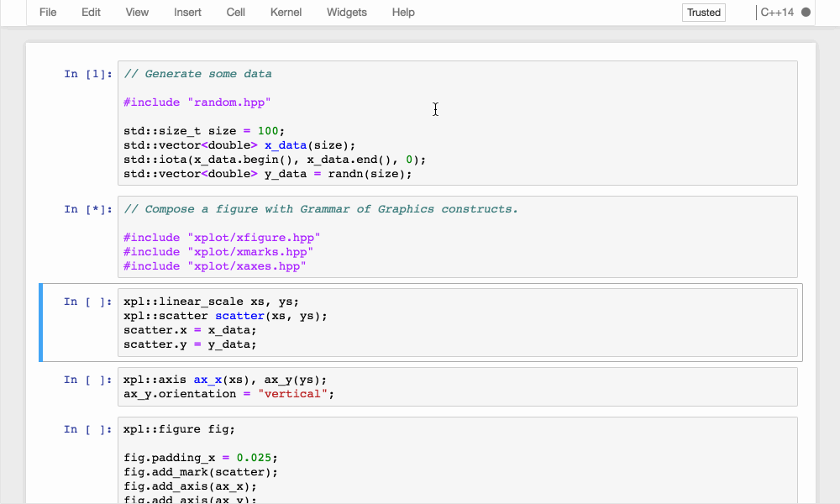
Task: Click the cell with xplot include statements
Action: 458,237
